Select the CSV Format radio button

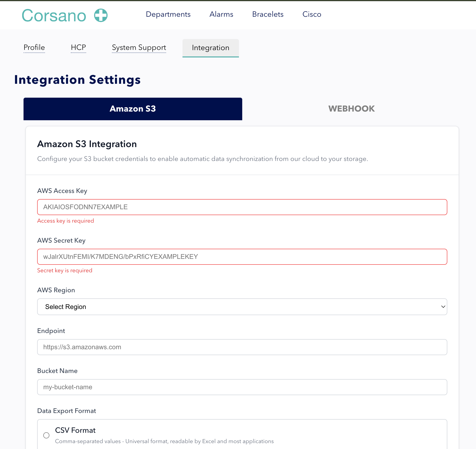click(x=47, y=435)
